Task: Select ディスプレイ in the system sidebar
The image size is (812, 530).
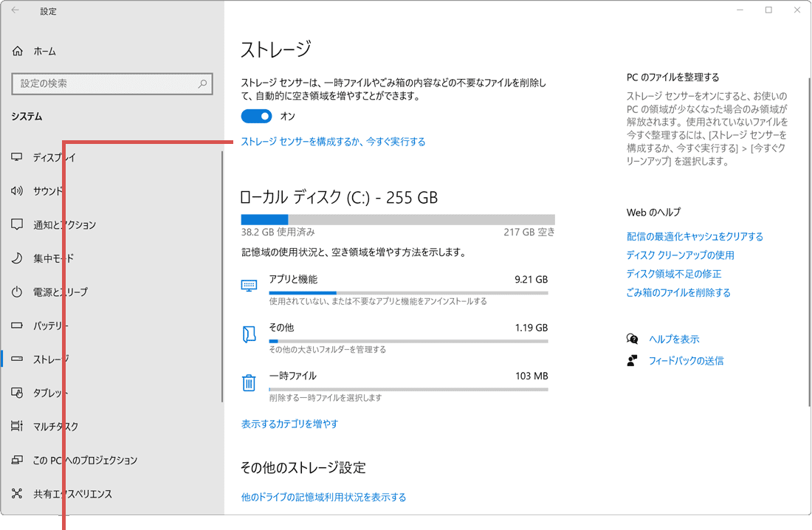Action: pos(18,156)
